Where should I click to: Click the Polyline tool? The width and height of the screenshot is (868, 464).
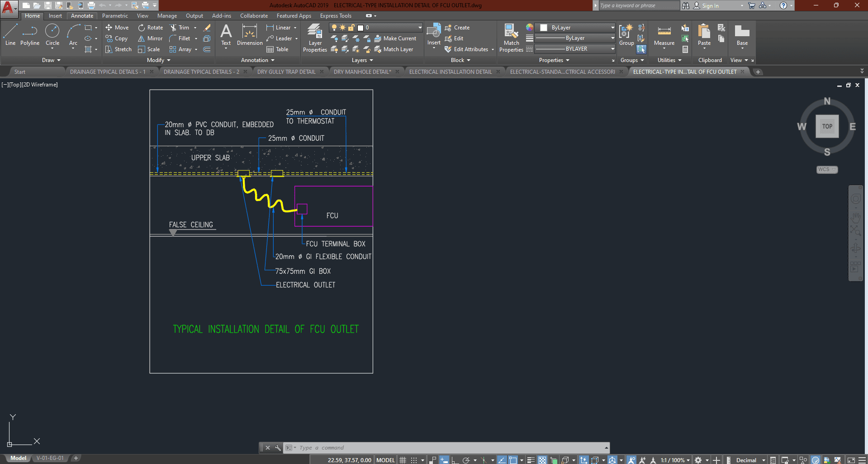(30, 35)
